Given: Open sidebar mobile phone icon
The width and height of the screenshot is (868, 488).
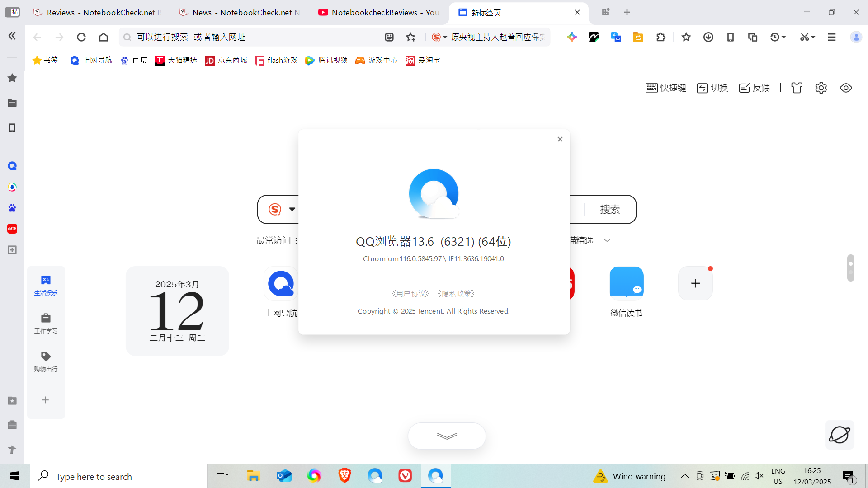Looking at the screenshot, I should [x=12, y=128].
